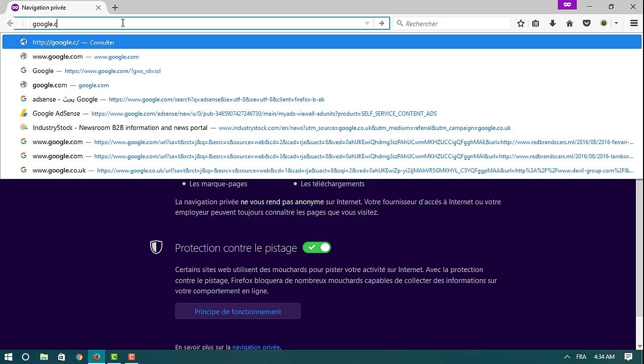Open Chrome from taskbar
The height and width of the screenshot is (364, 644).
point(79,357)
